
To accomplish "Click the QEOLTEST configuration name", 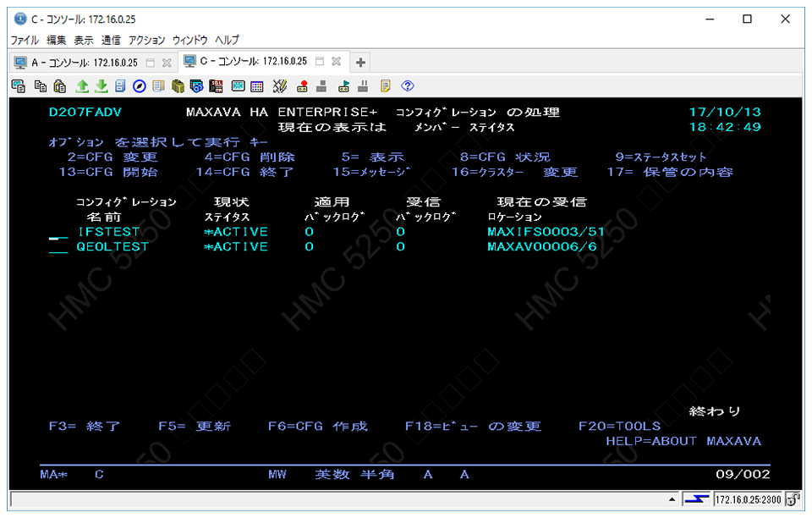I will [x=112, y=246].
